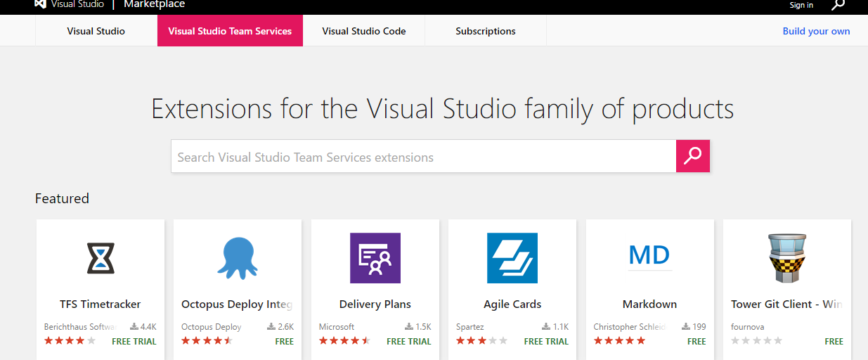Click TFS Timetracker FREE TRIAL label
This screenshot has width=868, height=360.
(x=134, y=342)
